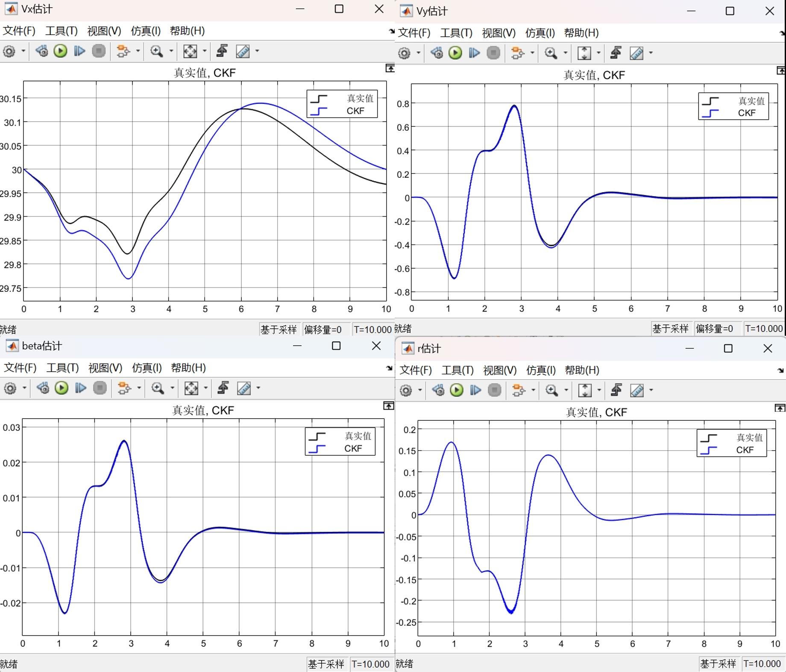Open 仿真(I) menu in Vy估计 window
786x672 pixels.
[x=540, y=33]
